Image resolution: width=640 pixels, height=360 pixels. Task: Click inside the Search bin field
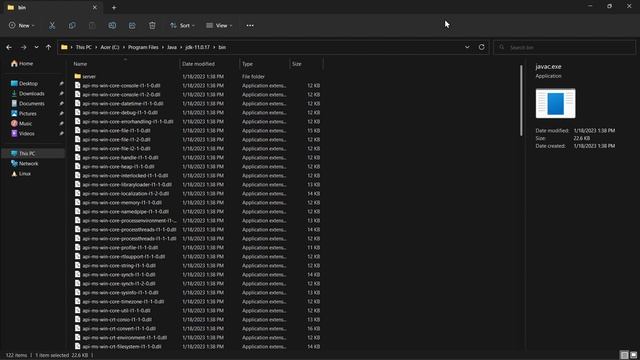pos(564,47)
